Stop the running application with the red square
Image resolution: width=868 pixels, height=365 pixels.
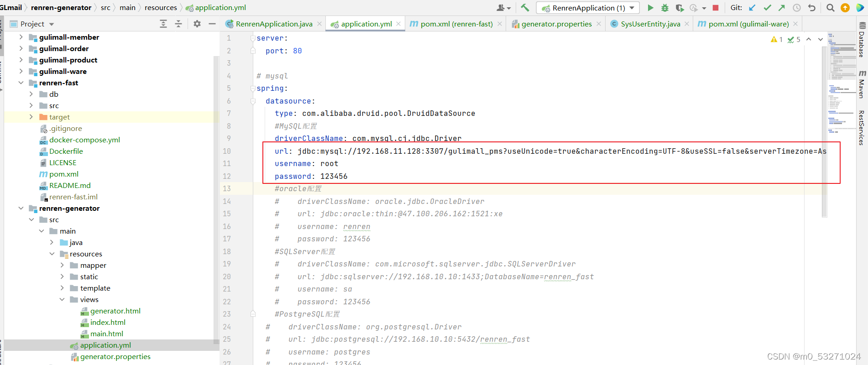[716, 8]
